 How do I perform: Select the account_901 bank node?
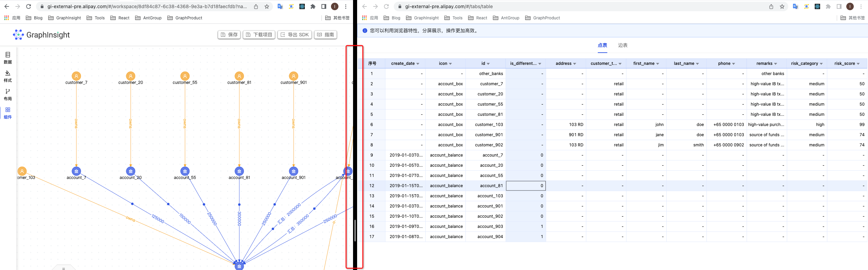(294, 171)
